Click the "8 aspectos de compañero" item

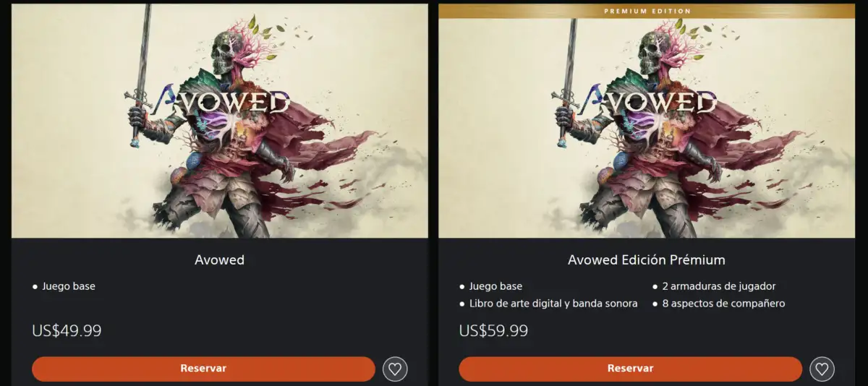(723, 304)
